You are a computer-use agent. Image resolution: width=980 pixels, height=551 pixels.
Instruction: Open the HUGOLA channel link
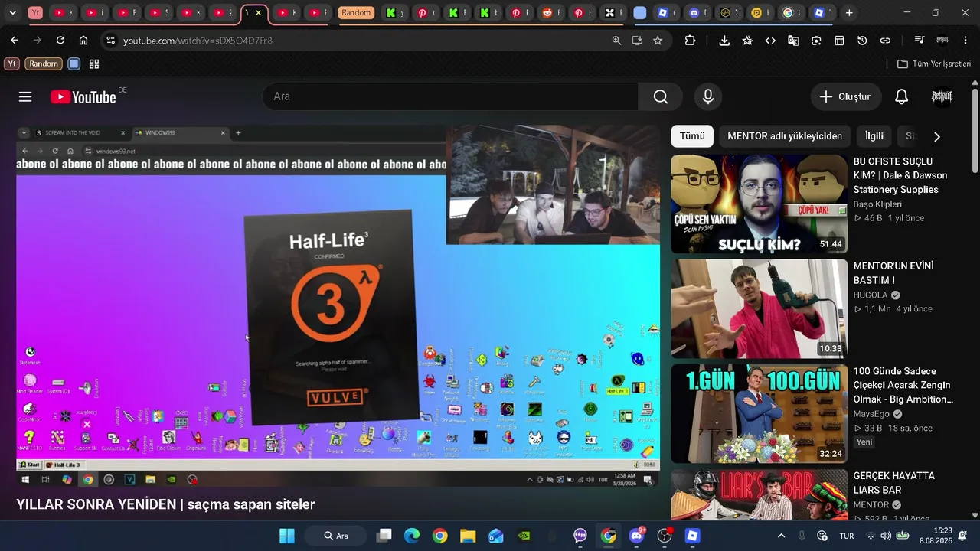pyautogui.click(x=871, y=295)
